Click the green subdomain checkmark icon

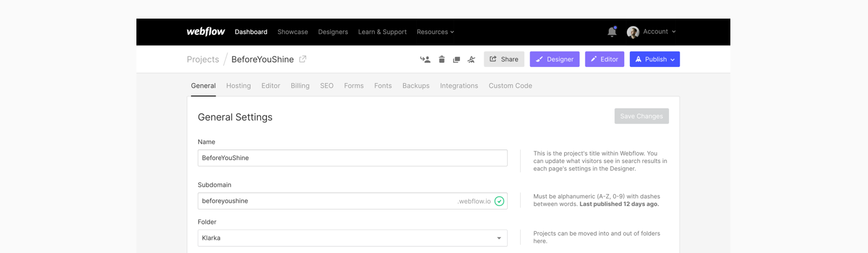[499, 201]
